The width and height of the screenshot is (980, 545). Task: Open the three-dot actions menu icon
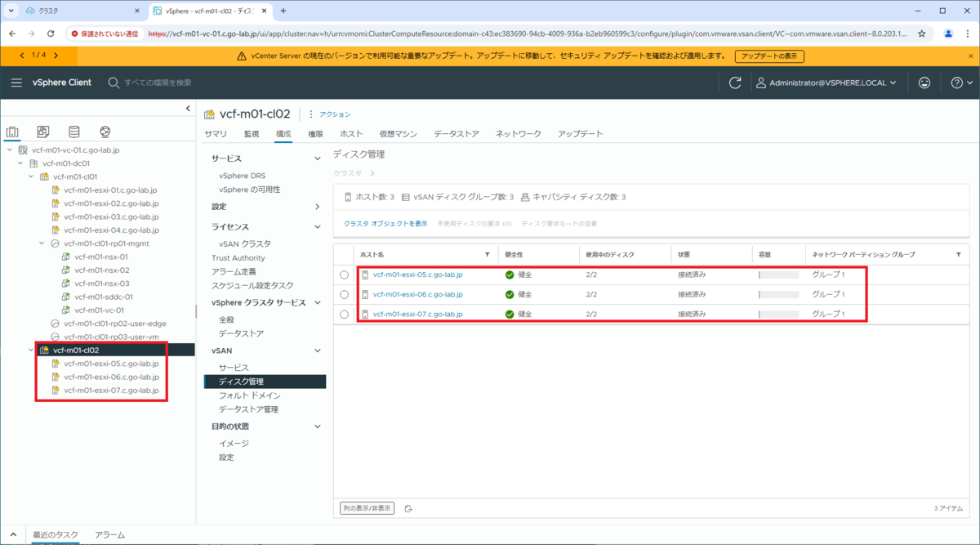(310, 114)
